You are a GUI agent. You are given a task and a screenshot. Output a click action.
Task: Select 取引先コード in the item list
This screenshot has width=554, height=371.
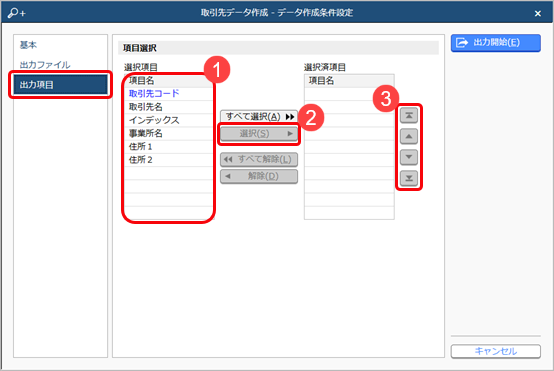click(169, 94)
